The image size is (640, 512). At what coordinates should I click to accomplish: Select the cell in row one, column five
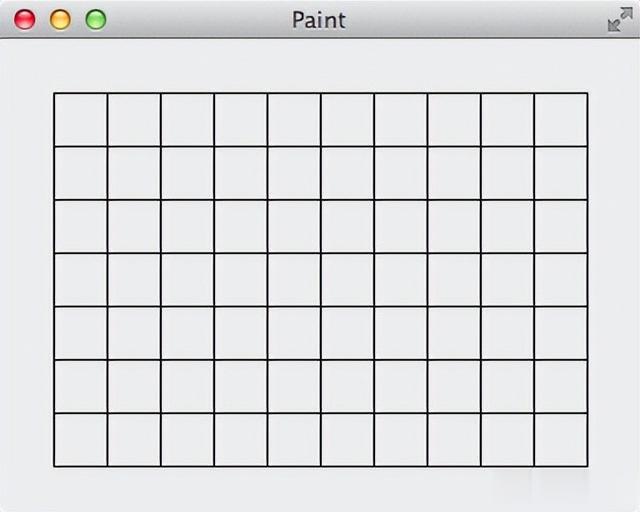(294, 120)
